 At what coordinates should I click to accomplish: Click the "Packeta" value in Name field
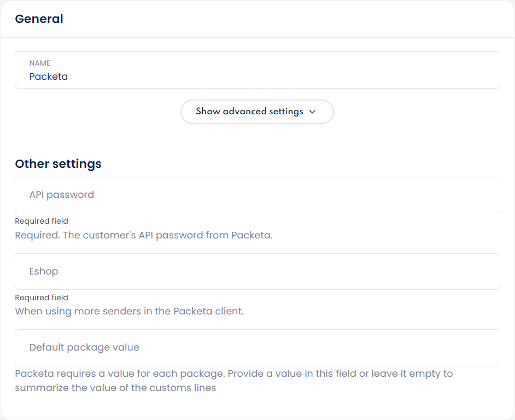[x=49, y=77]
